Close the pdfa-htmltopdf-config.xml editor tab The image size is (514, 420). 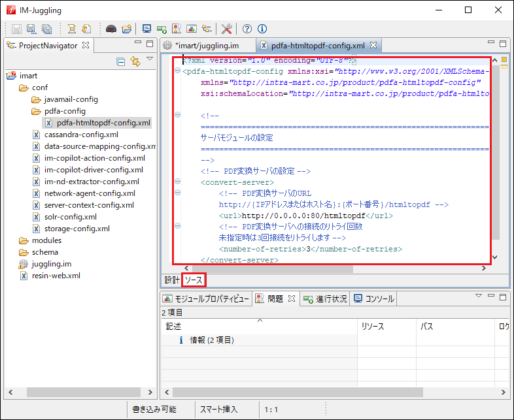click(373, 46)
